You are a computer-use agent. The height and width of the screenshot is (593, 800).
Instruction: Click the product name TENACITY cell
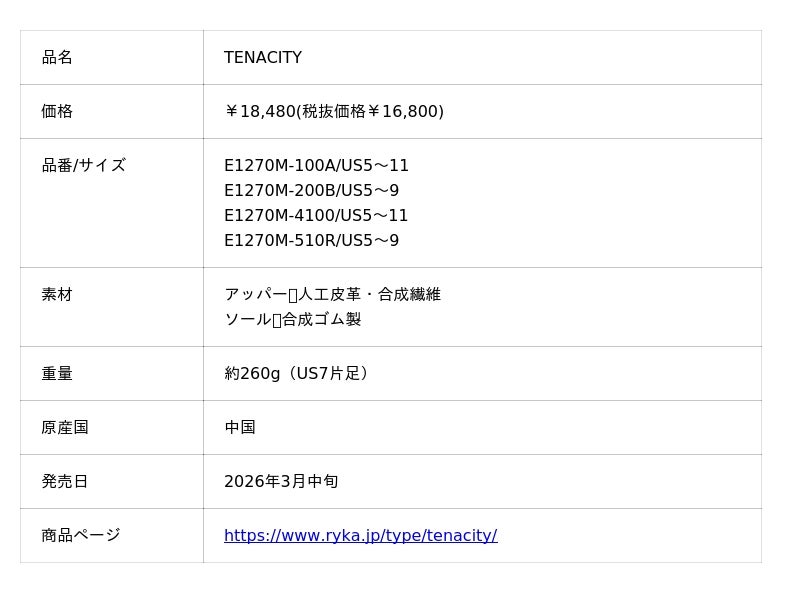pyautogui.click(x=263, y=58)
